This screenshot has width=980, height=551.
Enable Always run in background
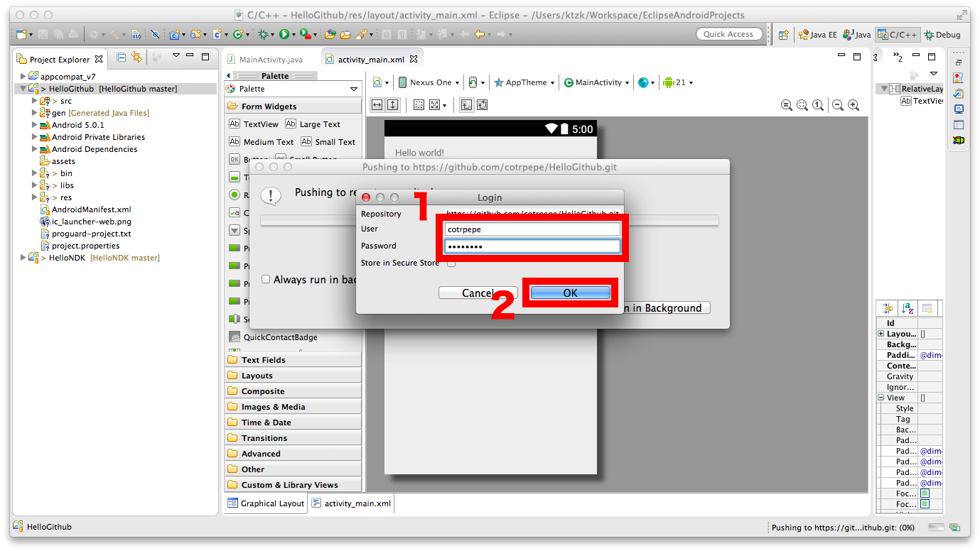click(266, 279)
